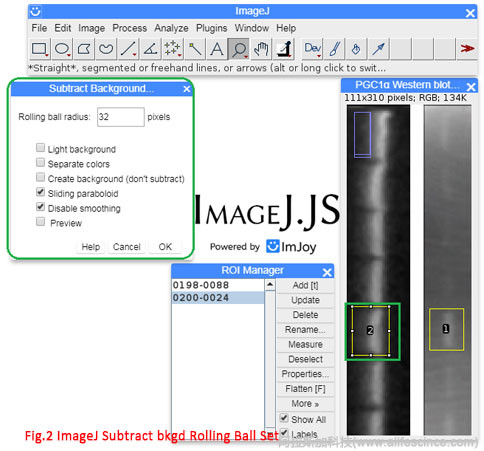Open the More Tools double-arrow menu
The image size is (484, 451).
tap(467, 49)
